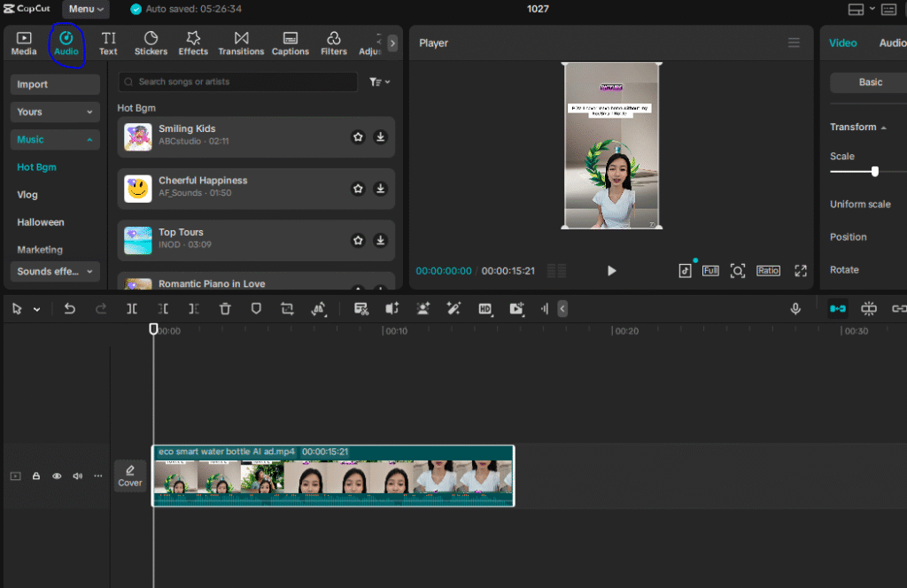Delete the selected clip with trash icon

click(225, 309)
